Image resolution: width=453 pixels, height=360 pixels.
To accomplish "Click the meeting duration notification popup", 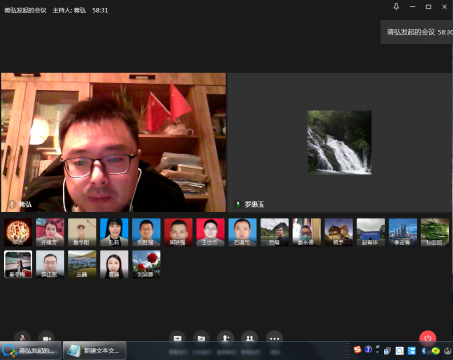I will (x=417, y=32).
